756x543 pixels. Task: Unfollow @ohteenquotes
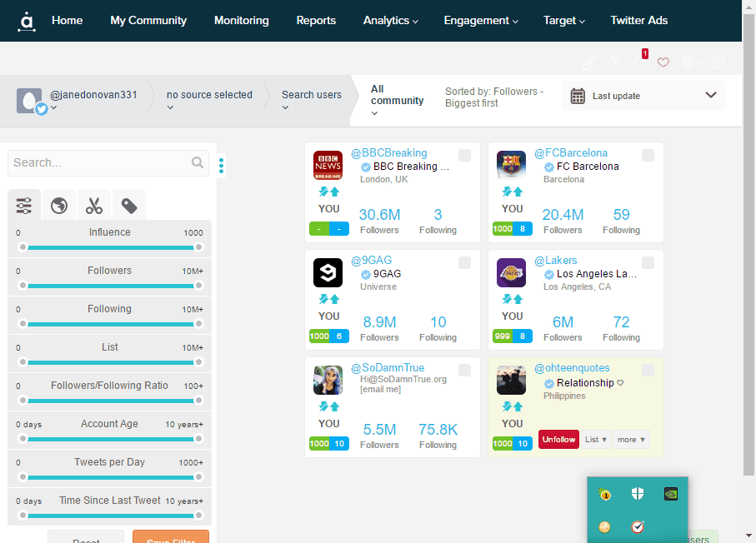[558, 440]
